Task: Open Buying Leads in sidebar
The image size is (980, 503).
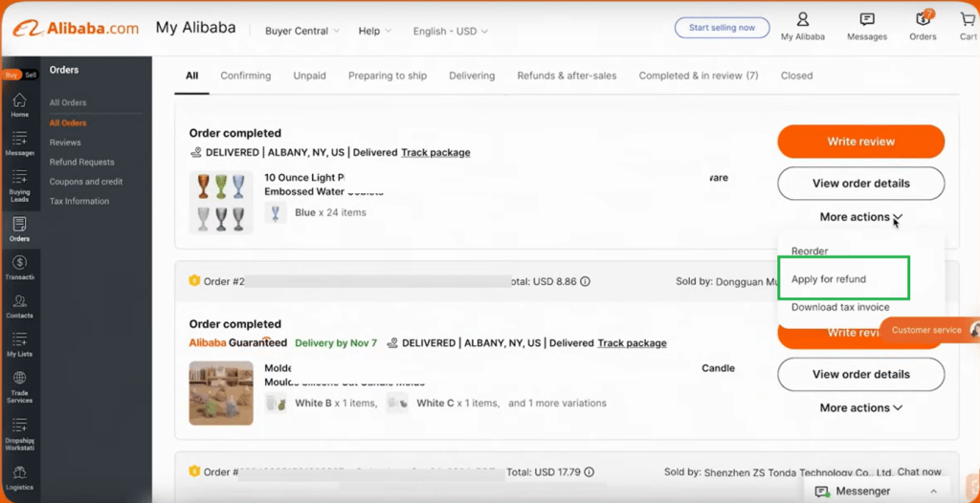Action: tap(19, 186)
